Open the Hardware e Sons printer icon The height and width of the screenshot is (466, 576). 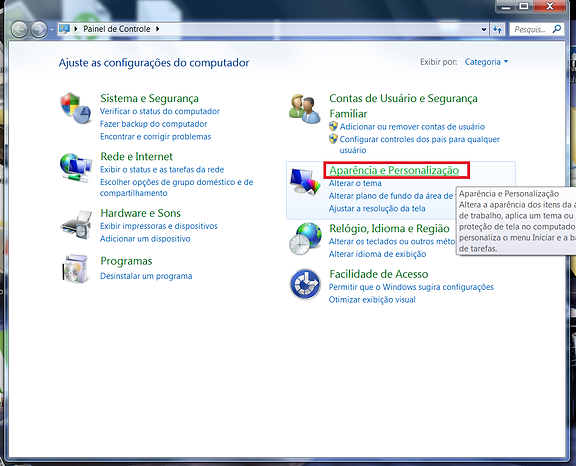(76, 225)
